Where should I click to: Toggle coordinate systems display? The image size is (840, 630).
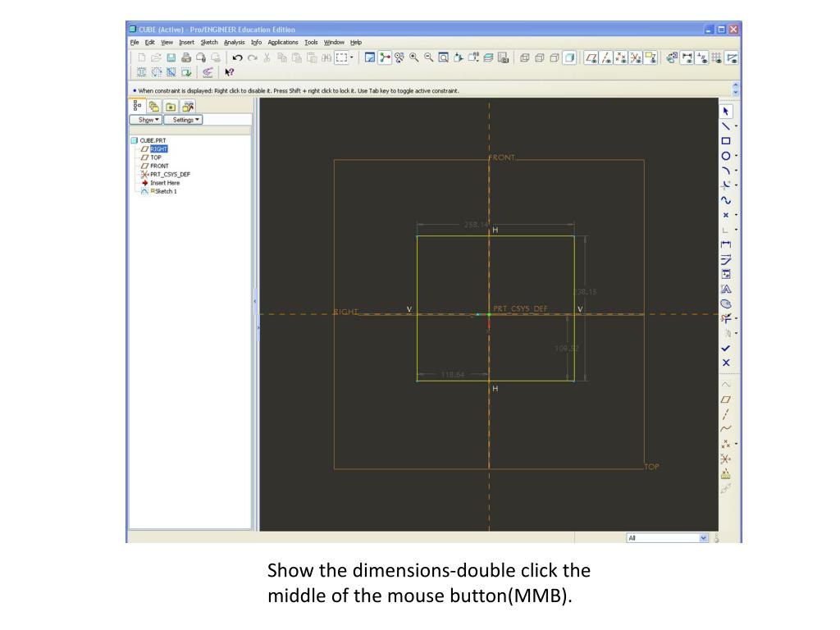tap(636, 58)
